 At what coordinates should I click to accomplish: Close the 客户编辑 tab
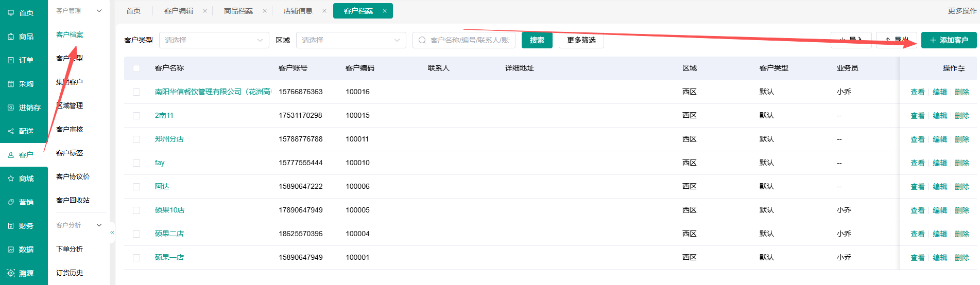(x=205, y=11)
